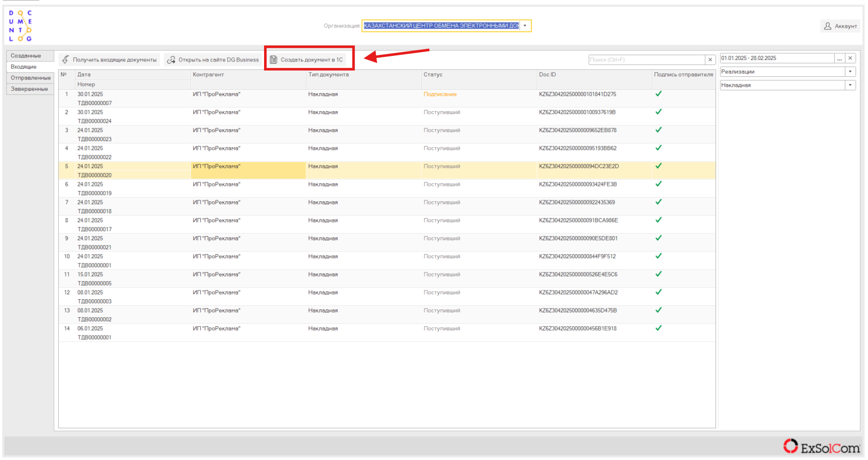This screenshot has height=460, width=868.
Task: Select document number ТДВ00000003
Action: pos(95,302)
